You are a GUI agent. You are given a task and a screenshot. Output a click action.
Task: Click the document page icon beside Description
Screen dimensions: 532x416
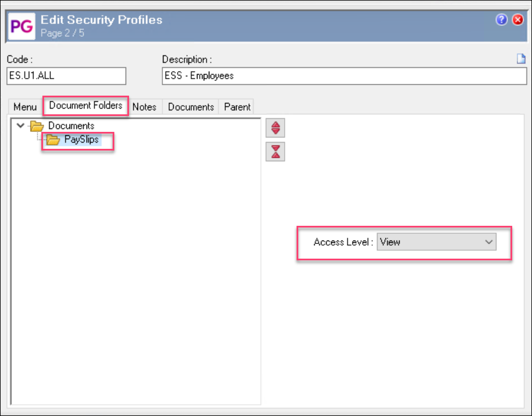pyautogui.click(x=521, y=59)
